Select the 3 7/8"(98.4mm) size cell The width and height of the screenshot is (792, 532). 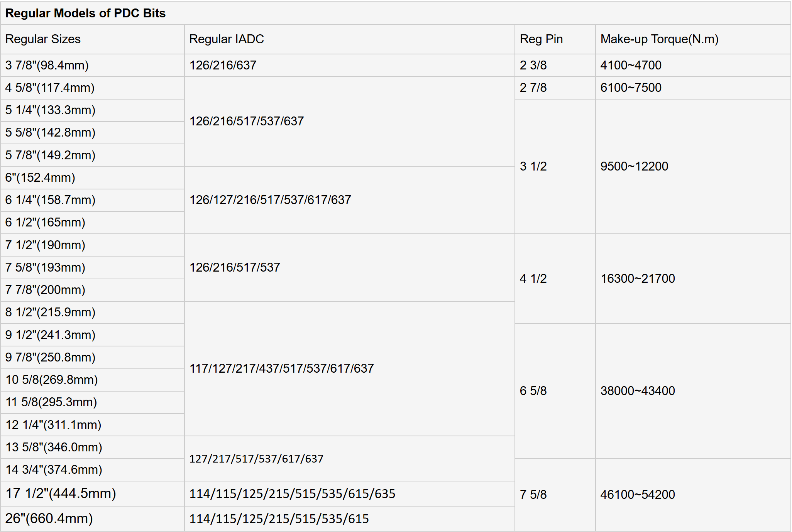pos(47,65)
